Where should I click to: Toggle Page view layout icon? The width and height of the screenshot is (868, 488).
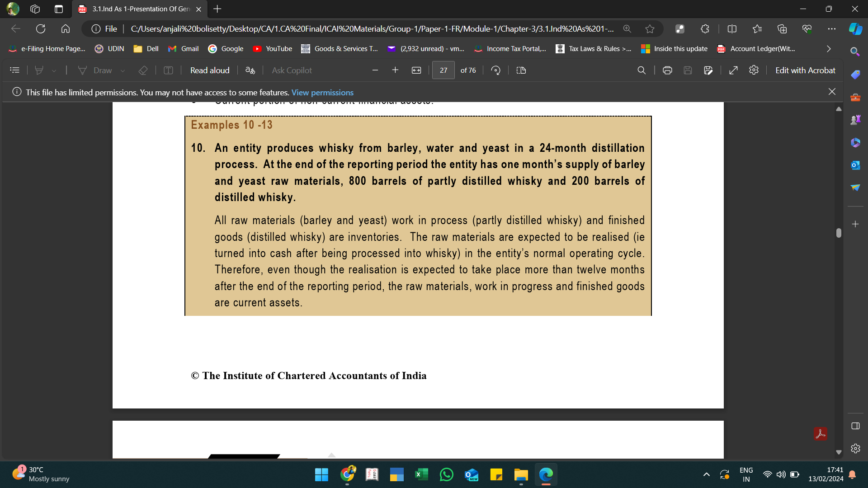click(521, 70)
